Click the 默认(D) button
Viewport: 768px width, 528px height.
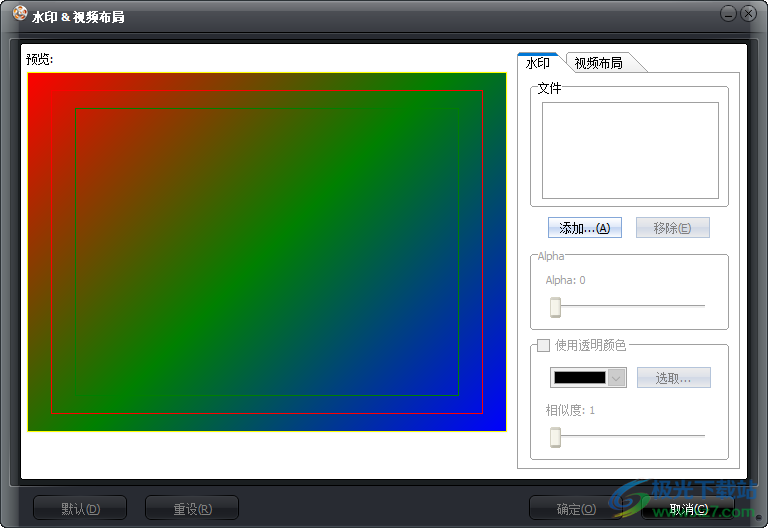(x=80, y=509)
